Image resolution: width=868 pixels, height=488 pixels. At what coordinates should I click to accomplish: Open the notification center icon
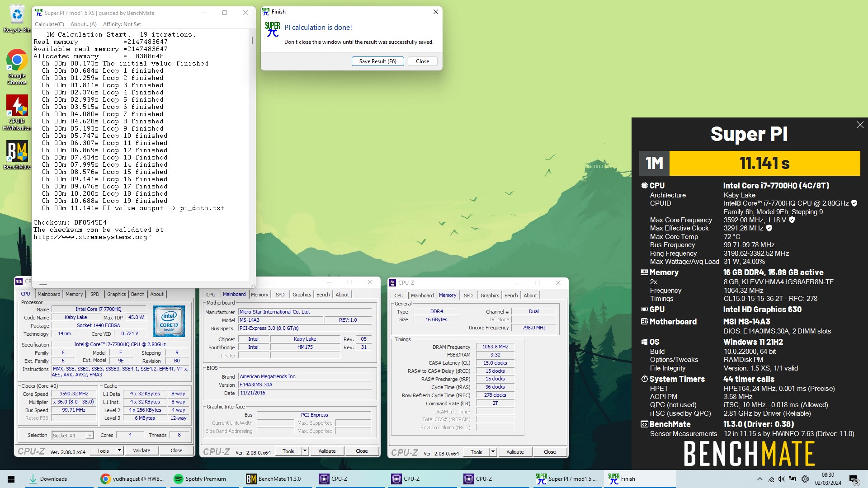tap(854, 479)
